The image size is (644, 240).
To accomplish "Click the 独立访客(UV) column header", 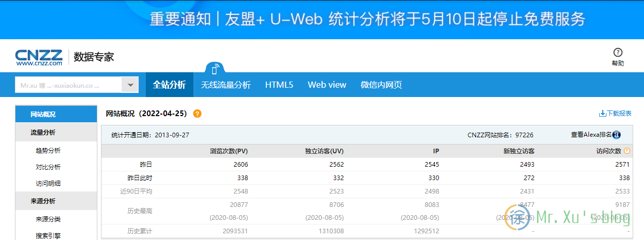I will [325, 151].
